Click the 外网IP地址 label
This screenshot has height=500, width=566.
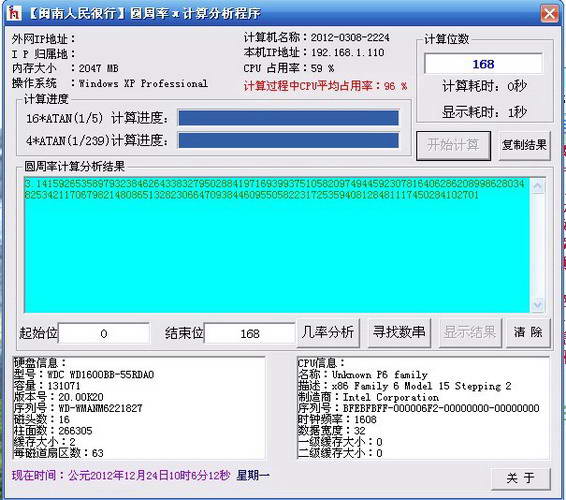(x=43, y=39)
